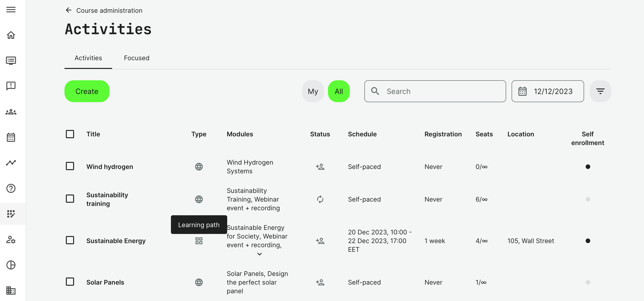Select the Activities tab
The height and width of the screenshot is (301, 644).
coord(88,58)
